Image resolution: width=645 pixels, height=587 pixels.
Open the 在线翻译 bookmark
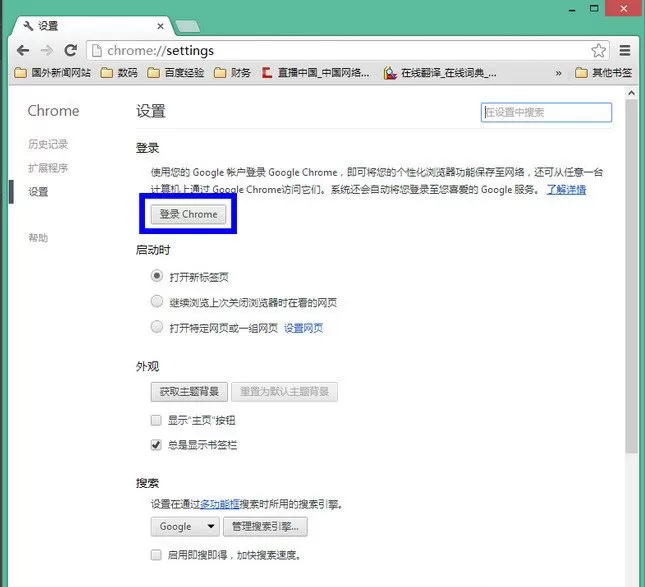(x=440, y=73)
